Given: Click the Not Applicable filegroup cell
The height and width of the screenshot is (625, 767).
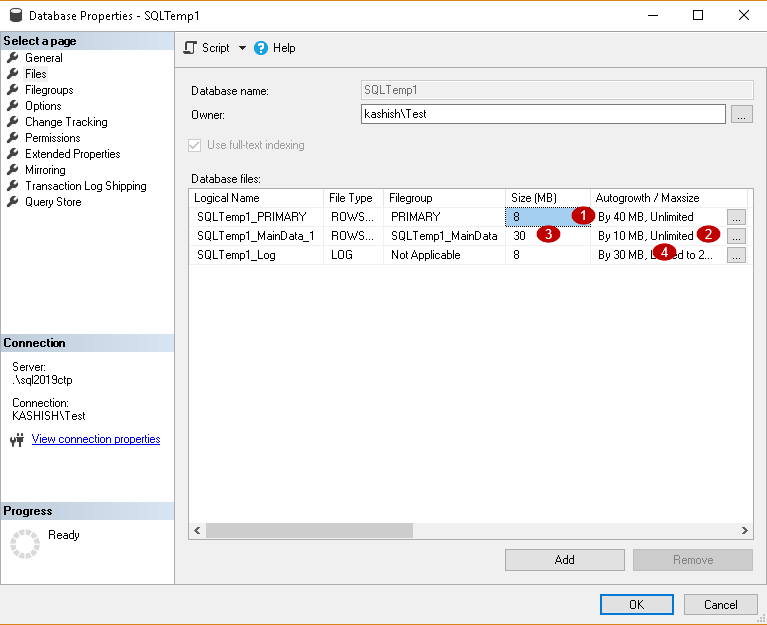Looking at the screenshot, I should [x=444, y=255].
